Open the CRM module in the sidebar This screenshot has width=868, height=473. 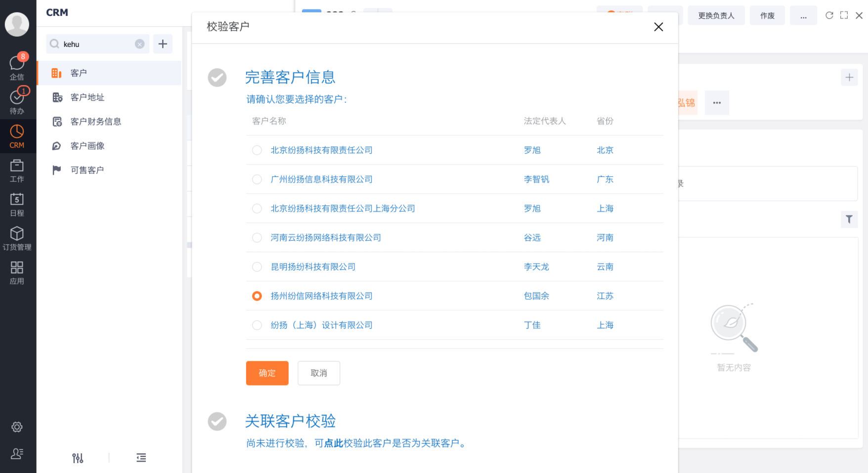pos(17,136)
